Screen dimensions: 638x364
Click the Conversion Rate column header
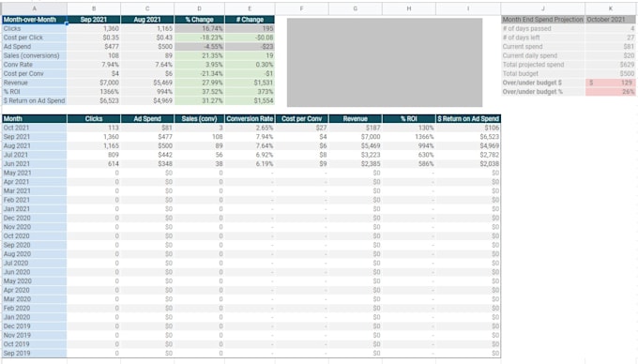[250, 119]
